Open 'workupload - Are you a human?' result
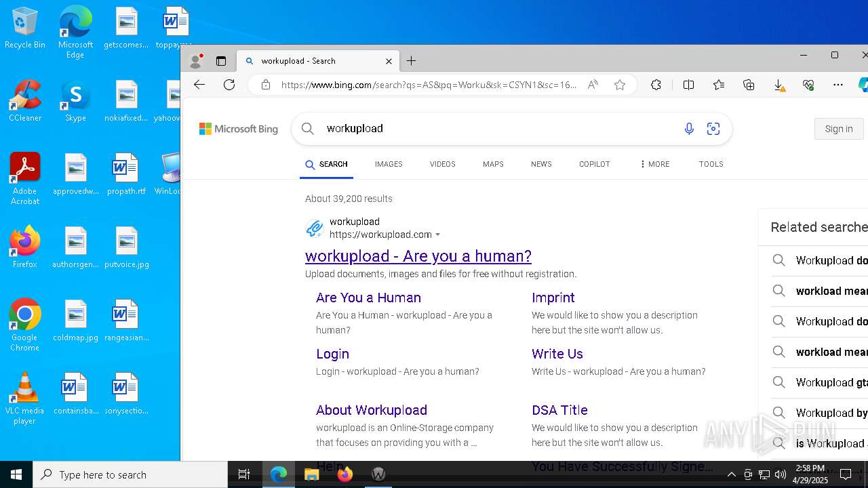Viewport: 868px width, 488px height. click(418, 256)
